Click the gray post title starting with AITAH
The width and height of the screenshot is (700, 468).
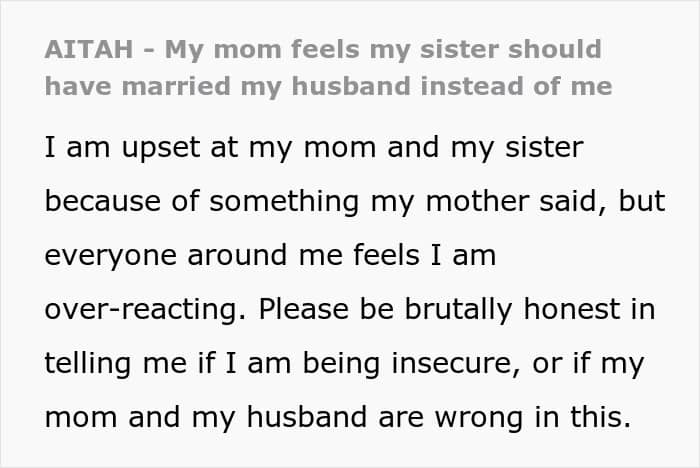tap(328, 68)
